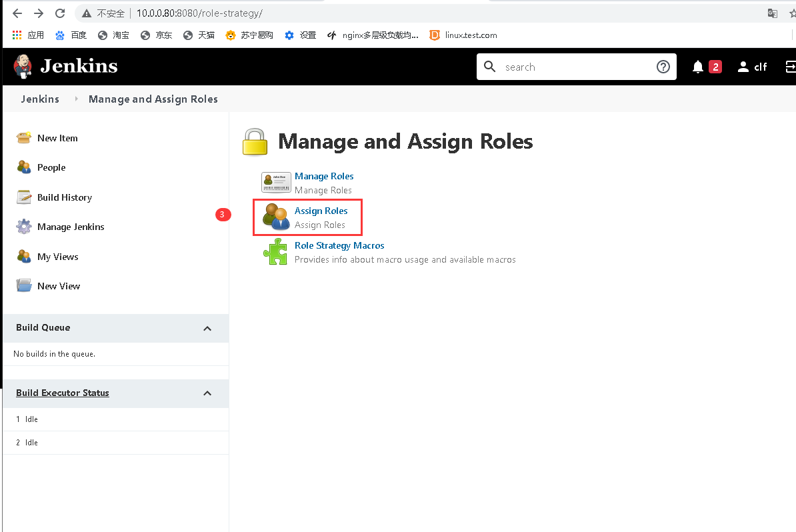Click the My Views sidebar icon
Screen dimensions: 796x532
[24, 257]
